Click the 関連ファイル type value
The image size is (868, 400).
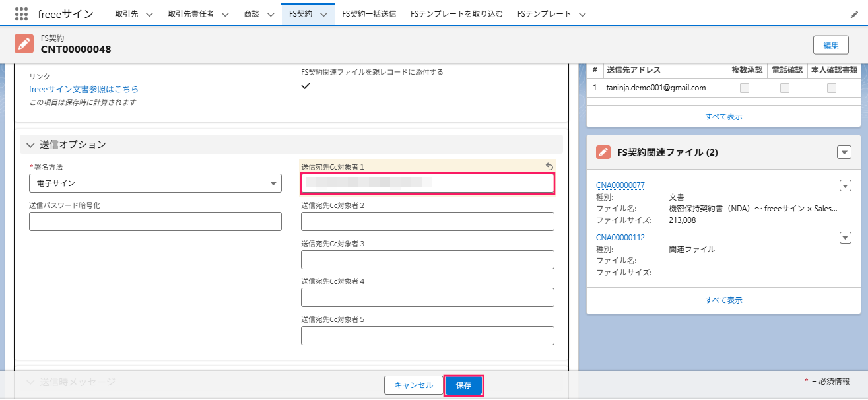point(692,250)
